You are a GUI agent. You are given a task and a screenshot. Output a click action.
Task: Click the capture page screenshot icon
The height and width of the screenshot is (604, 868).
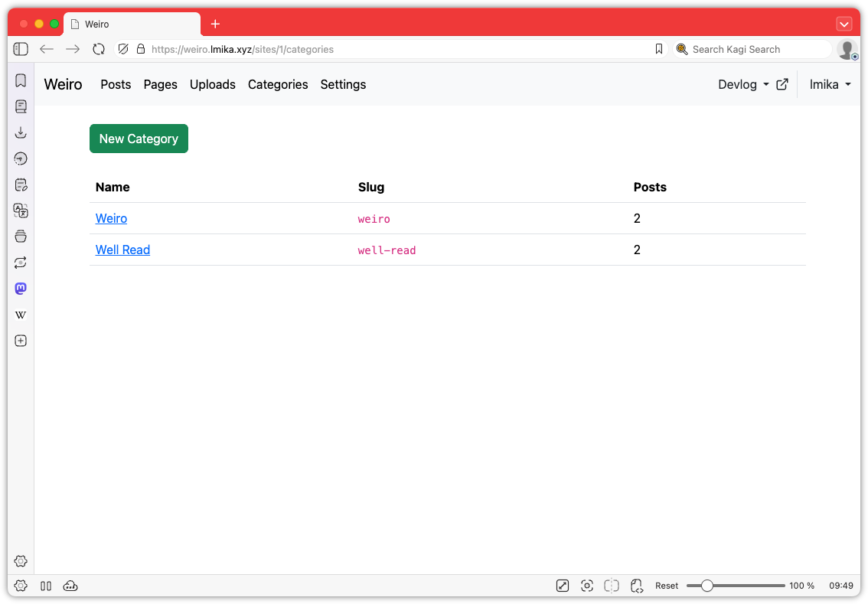587,586
